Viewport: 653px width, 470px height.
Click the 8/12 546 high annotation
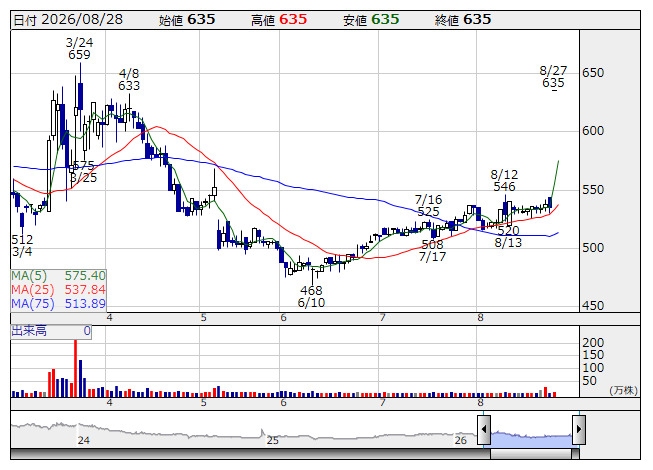504,180
